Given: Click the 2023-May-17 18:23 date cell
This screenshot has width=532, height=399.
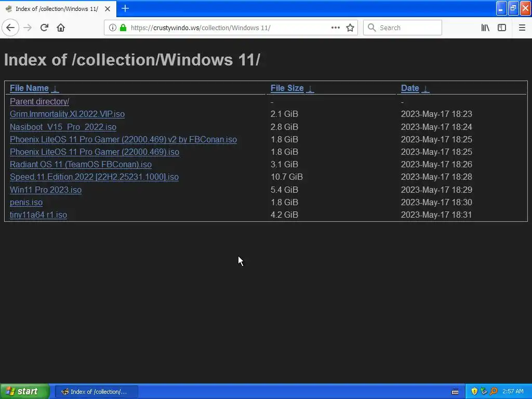Looking at the screenshot, I should coord(436,114).
